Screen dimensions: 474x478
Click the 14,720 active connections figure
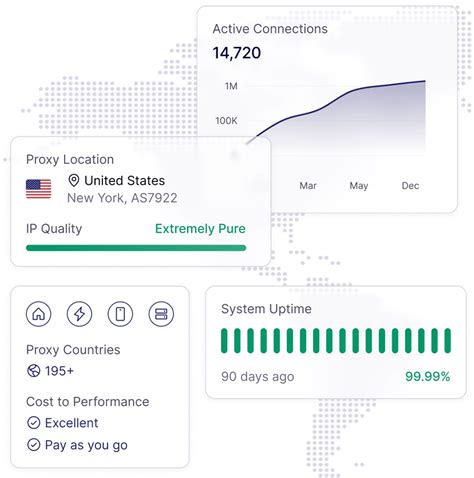[x=237, y=53]
